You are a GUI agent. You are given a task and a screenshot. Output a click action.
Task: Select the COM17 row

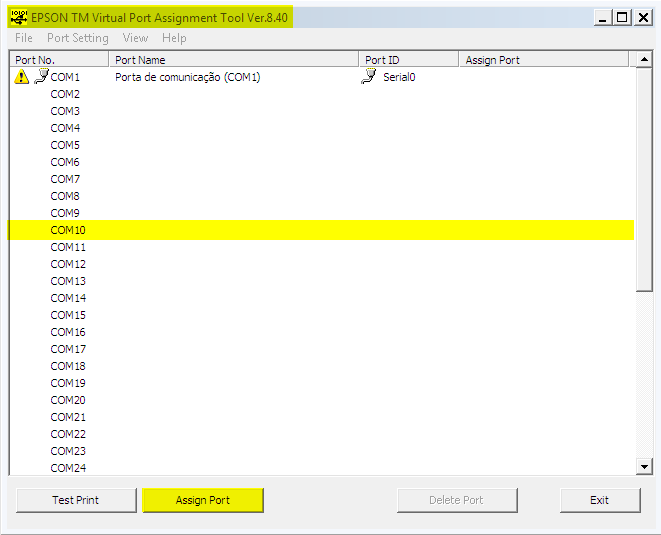click(x=322, y=349)
